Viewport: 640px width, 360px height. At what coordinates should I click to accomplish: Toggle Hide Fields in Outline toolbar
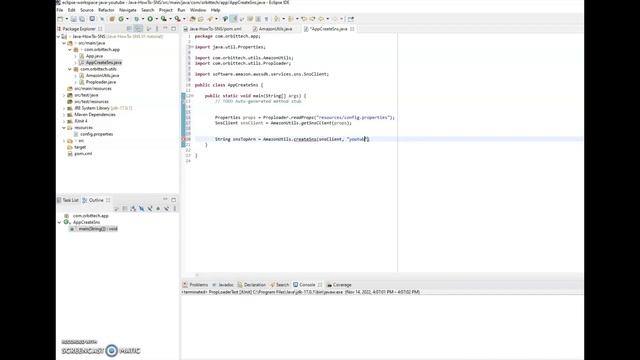(141, 209)
